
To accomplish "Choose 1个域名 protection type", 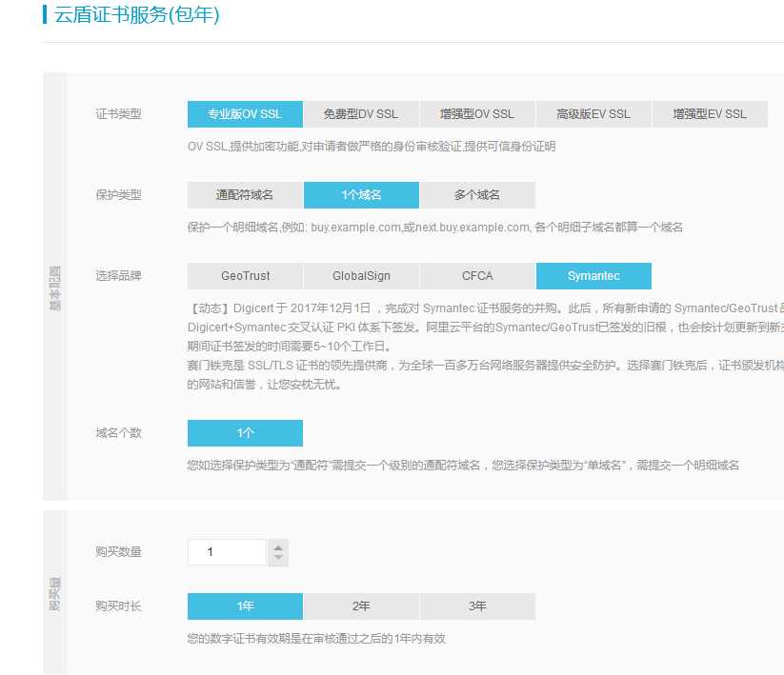I will pos(361,195).
